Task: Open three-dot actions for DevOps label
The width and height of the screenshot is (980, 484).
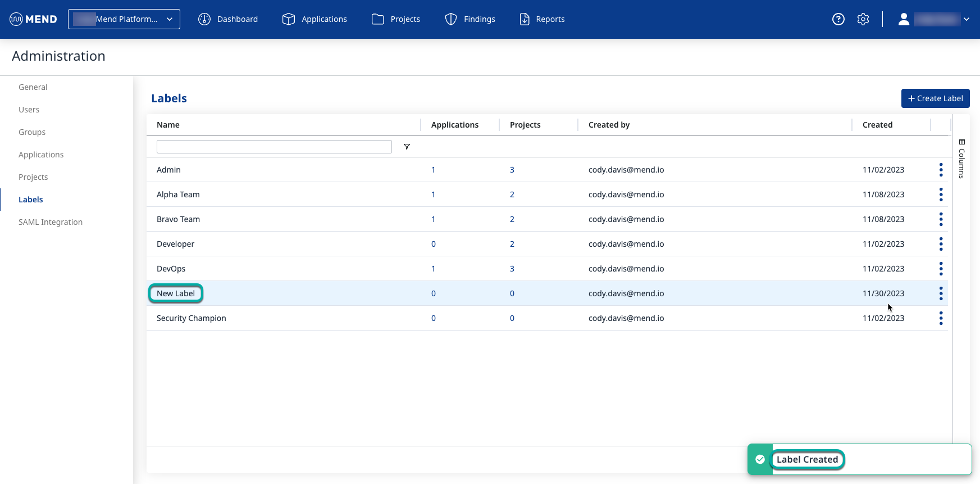Action: point(941,269)
